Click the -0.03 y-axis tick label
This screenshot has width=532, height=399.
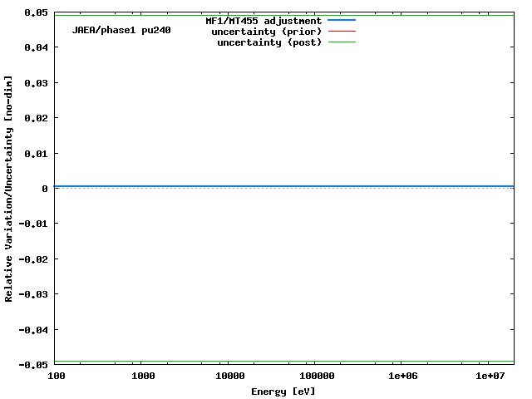(x=32, y=294)
